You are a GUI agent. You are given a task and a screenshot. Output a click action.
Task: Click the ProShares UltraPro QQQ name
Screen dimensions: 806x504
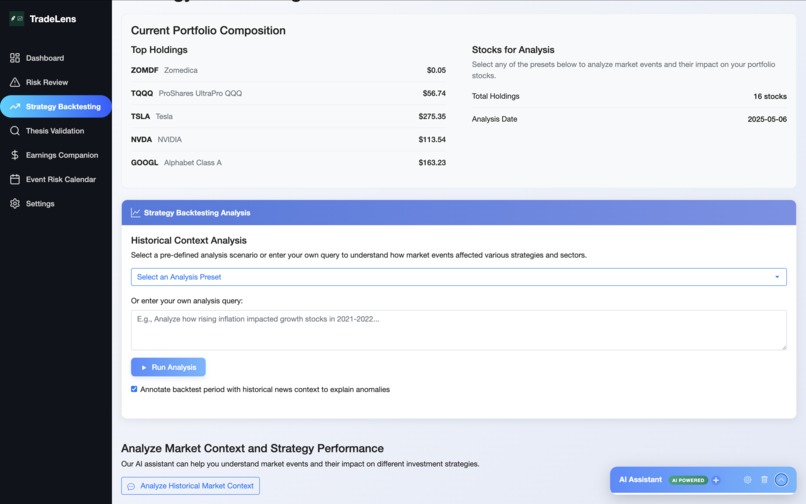point(200,93)
